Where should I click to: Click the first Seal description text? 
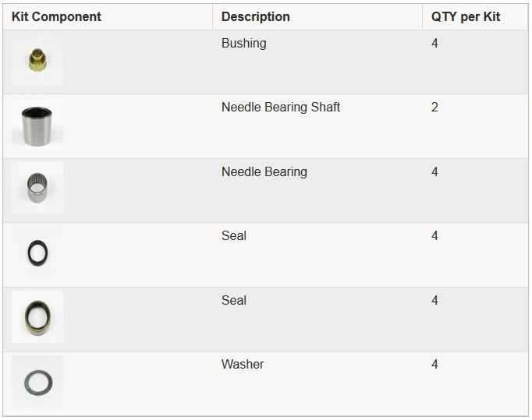[x=234, y=235]
